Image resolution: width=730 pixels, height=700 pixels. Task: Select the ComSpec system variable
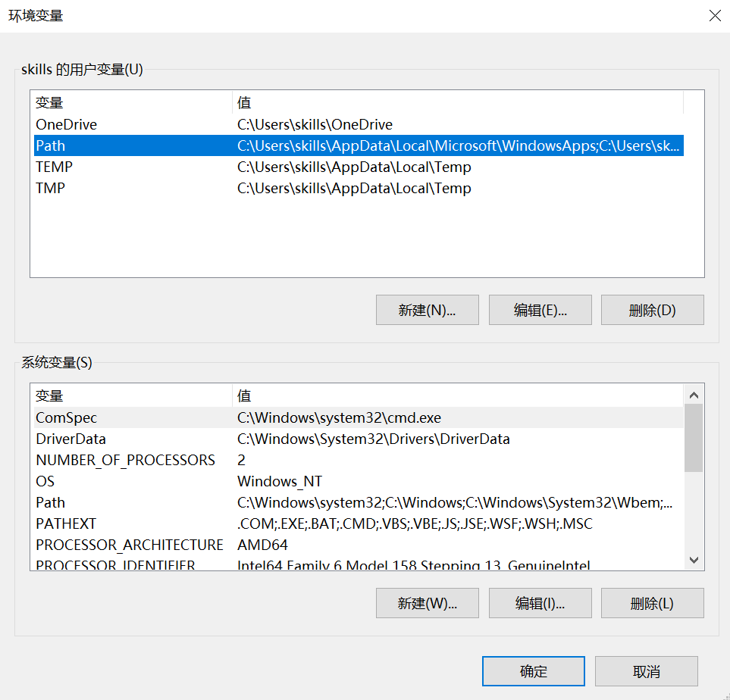pyautogui.click(x=152, y=417)
